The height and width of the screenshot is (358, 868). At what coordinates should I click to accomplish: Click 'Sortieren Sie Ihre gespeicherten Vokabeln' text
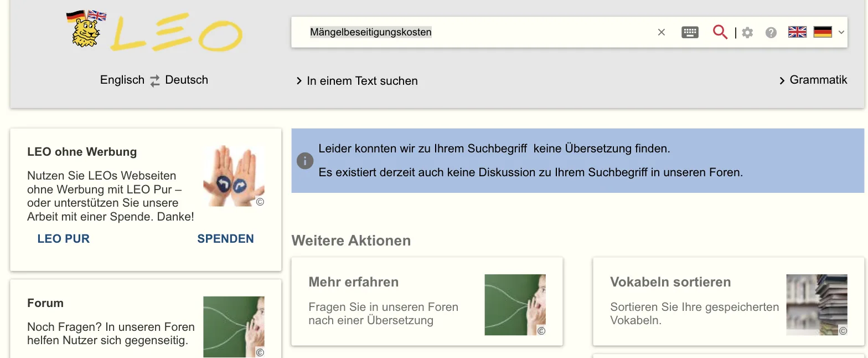coord(694,313)
